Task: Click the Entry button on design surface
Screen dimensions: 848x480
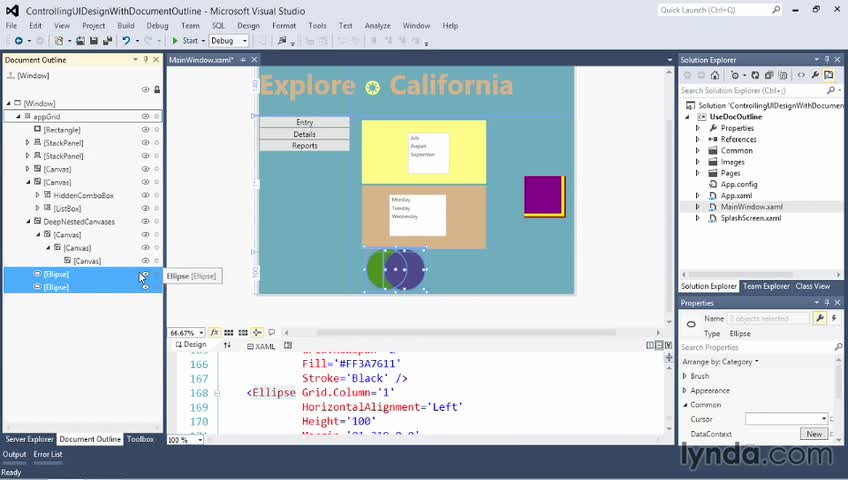Action: coord(304,122)
